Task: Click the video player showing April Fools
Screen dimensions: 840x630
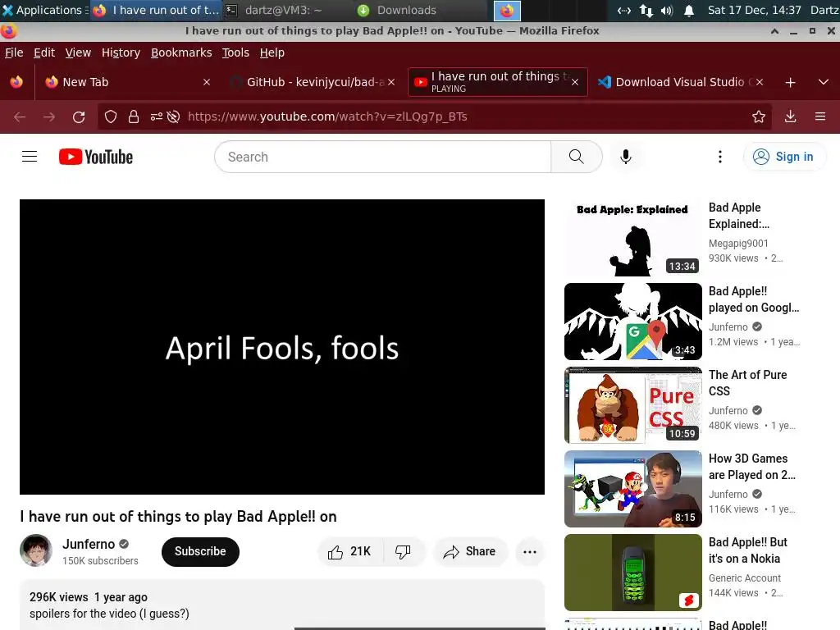Action: point(282,347)
